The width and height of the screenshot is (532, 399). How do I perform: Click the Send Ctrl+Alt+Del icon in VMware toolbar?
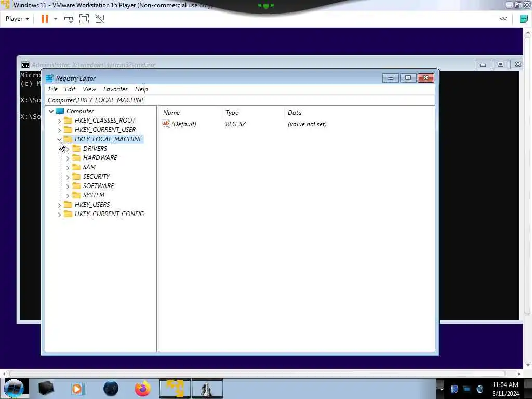(x=69, y=19)
